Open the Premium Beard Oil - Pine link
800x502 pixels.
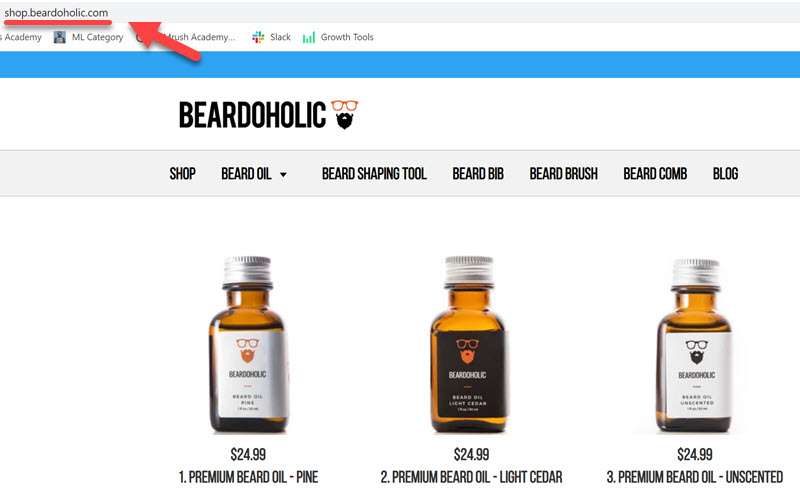pos(248,477)
